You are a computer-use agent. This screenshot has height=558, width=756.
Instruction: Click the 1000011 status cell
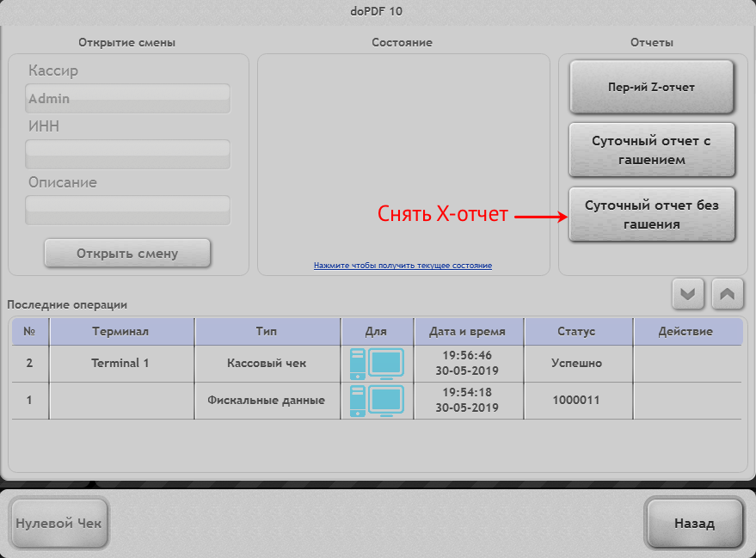pos(578,401)
